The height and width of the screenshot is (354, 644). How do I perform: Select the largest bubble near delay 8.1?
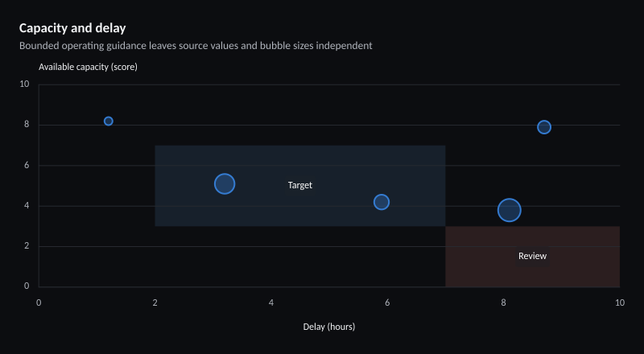coord(510,210)
